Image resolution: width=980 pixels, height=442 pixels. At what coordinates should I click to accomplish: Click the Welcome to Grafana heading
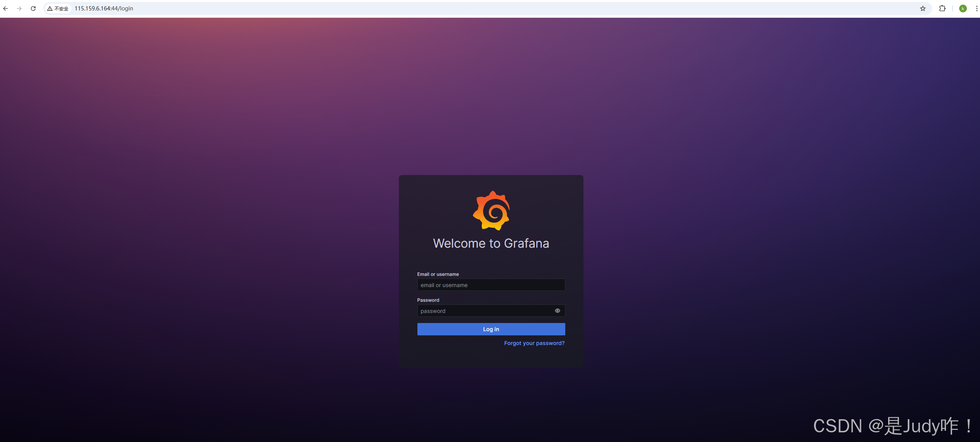point(491,243)
